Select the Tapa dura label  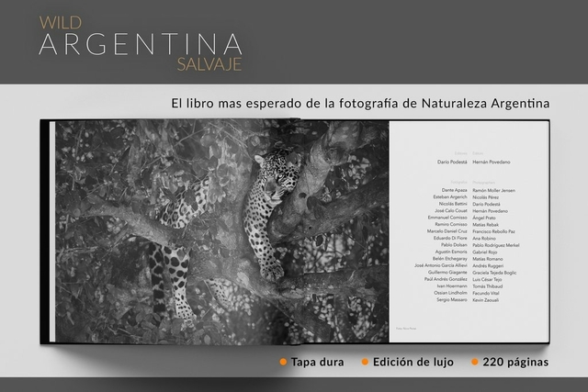(x=319, y=362)
